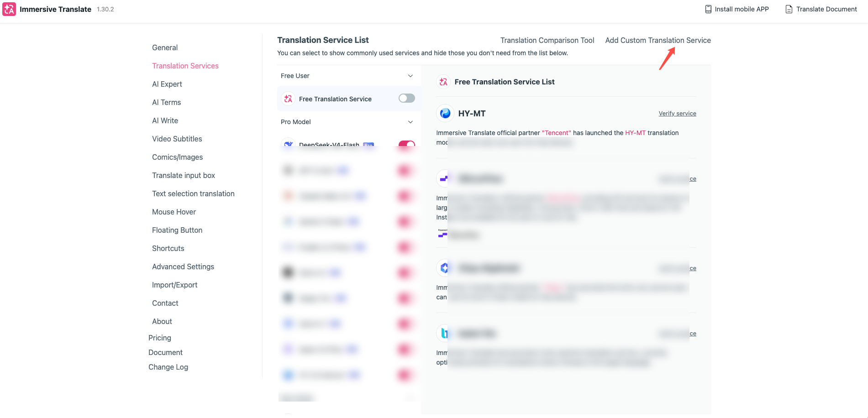
Task: Click the Free Translation Service List header icon
Action: point(443,82)
